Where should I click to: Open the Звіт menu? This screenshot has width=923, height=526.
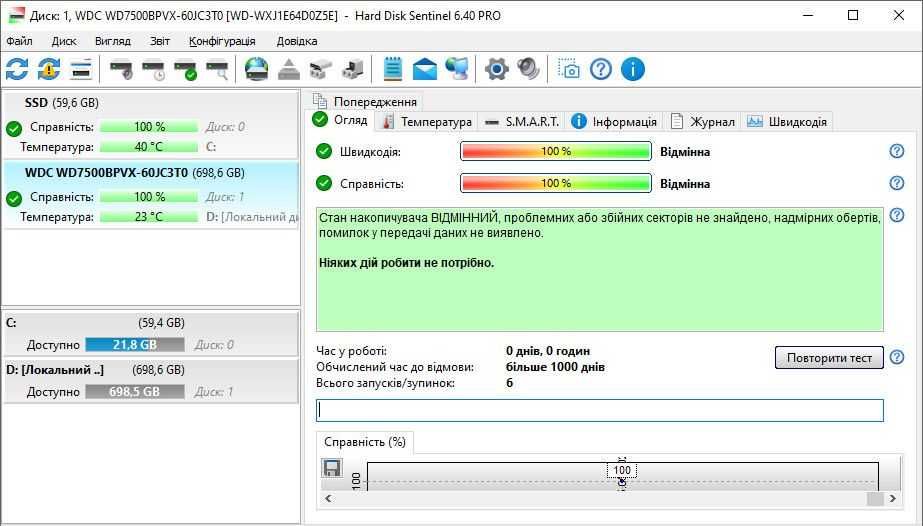pos(160,41)
